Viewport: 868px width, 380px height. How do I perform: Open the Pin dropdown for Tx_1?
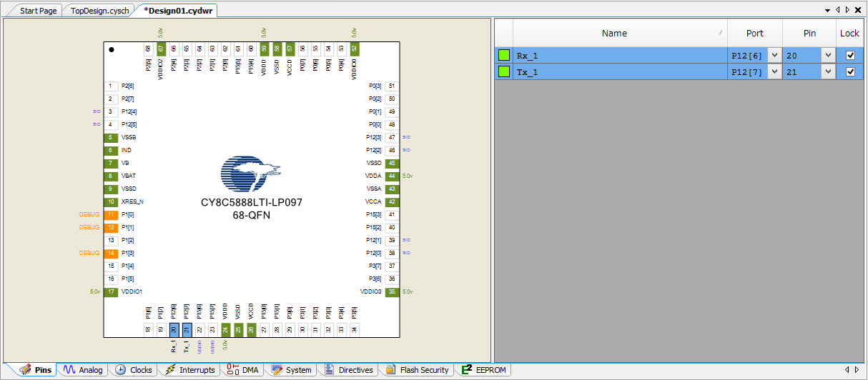point(828,71)
